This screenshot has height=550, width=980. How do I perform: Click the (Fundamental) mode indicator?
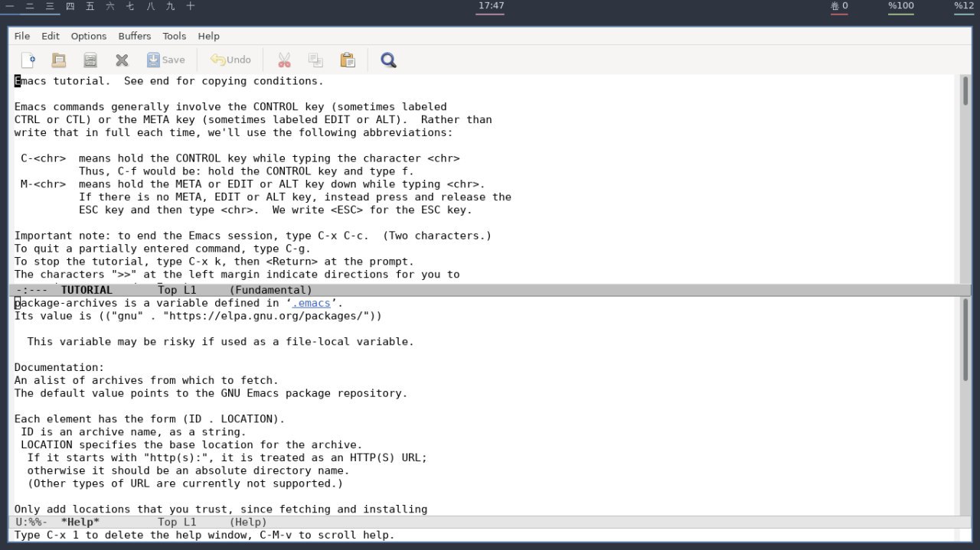[x=271, y=290]
